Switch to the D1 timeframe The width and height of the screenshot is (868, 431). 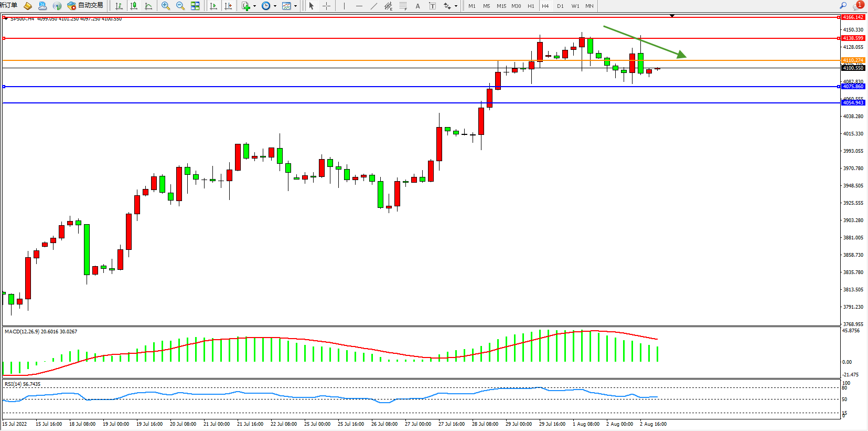coord(560,6)
